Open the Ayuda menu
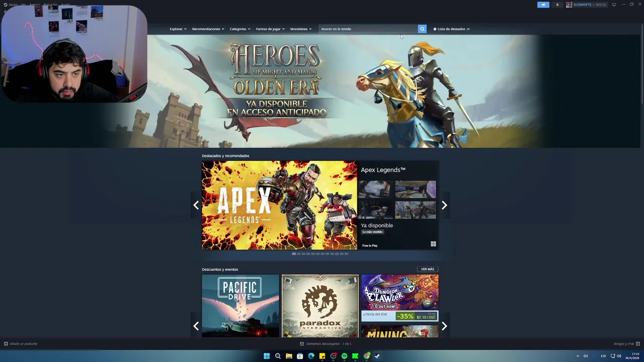Image resolution: width=644 pixels, height=362 pixels. [65, 5]
